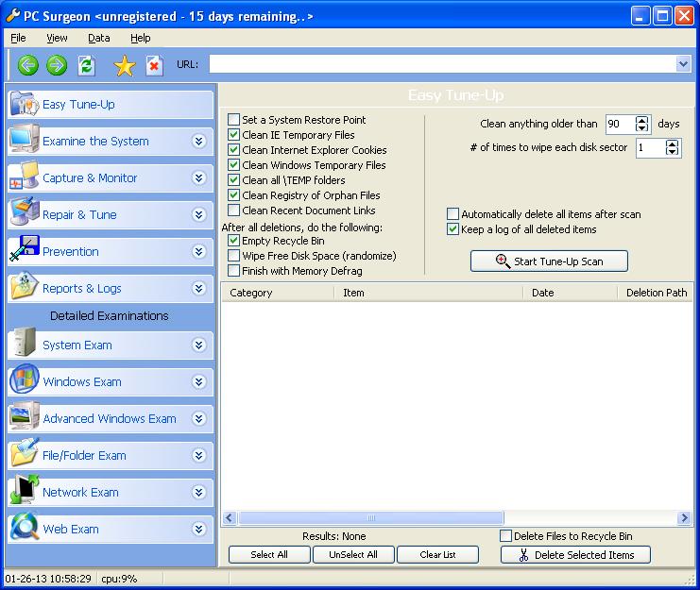Click the Clear List button

[x=437, y=555]
